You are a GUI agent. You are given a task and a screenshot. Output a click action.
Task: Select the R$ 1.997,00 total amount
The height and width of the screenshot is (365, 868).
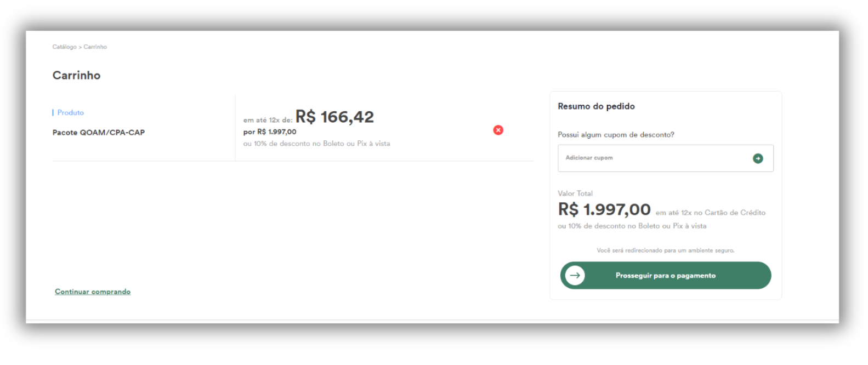click(604, 209)
